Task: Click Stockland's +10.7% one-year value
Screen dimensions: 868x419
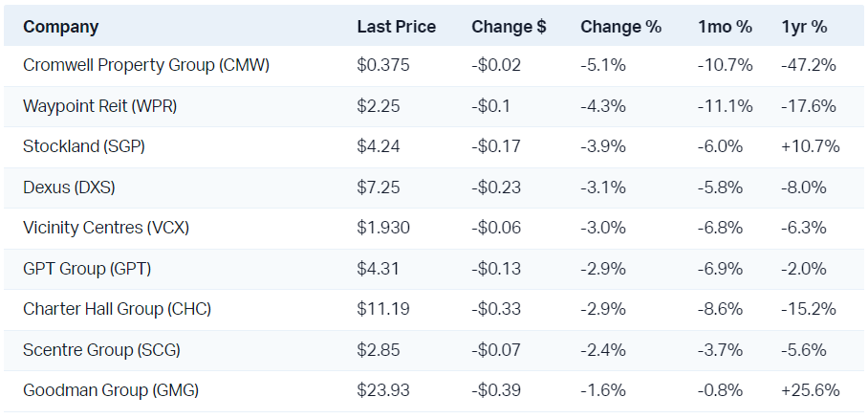Action: [x=810, y=146]
